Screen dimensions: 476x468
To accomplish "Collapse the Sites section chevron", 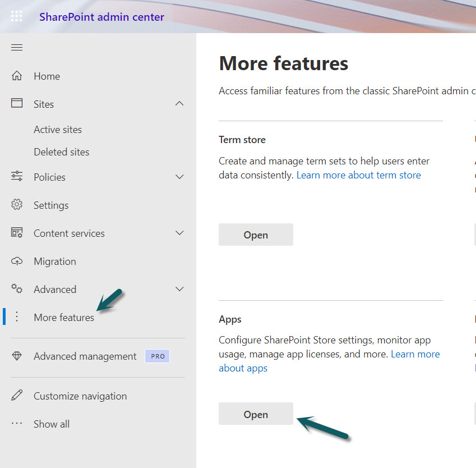I will pyautogui.click(x=179, y=104).
